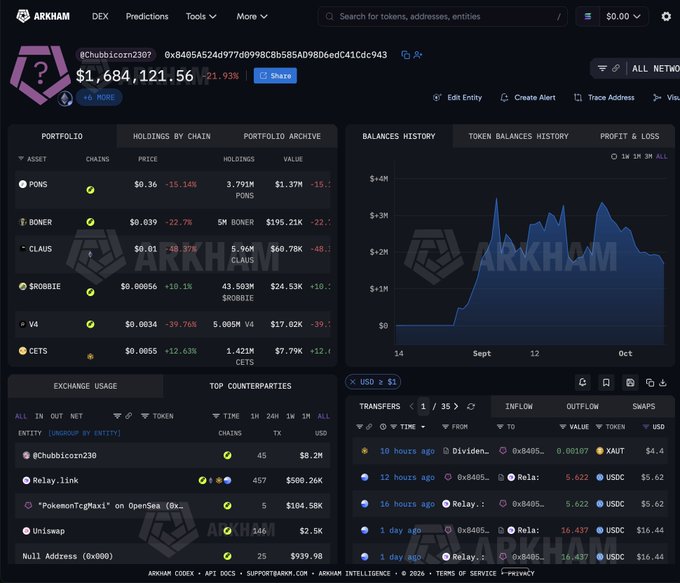The image size is (680, 583).
Task: Click the token search field
Action: (x=442, y=16)
